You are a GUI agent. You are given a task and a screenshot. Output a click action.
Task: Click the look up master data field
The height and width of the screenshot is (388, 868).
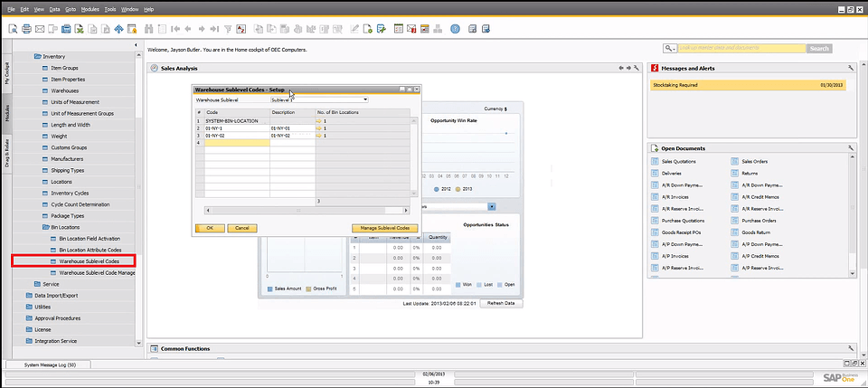coord(741,49)
